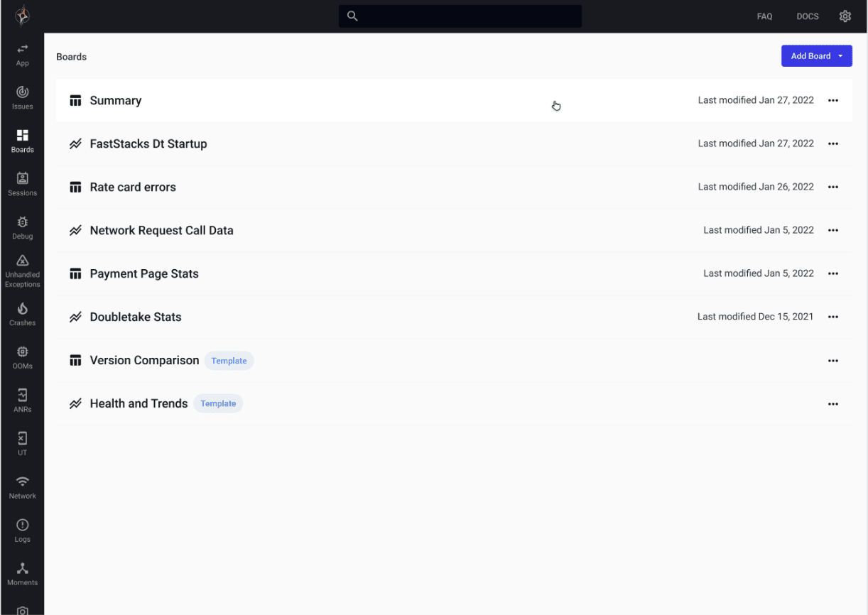The width and height of the screenshot is (868, 615).
Task: Click Add Board button label
Action: click(810, 56)
